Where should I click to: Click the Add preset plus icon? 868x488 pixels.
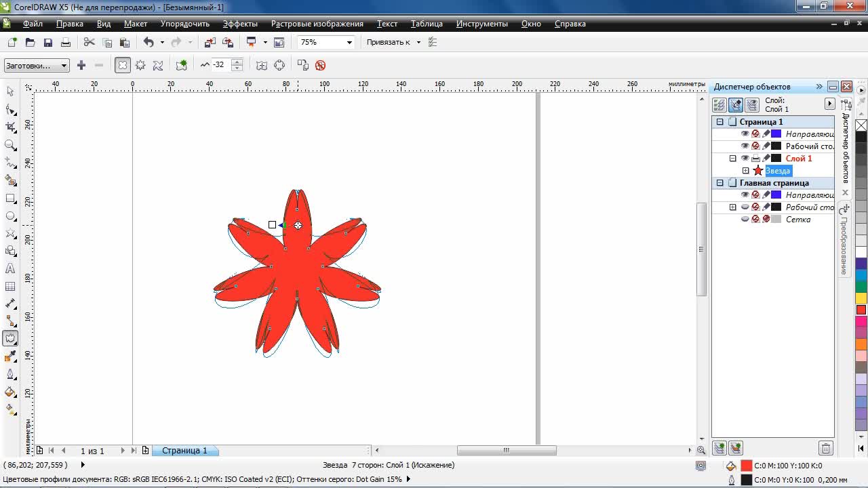click(81, 65)
